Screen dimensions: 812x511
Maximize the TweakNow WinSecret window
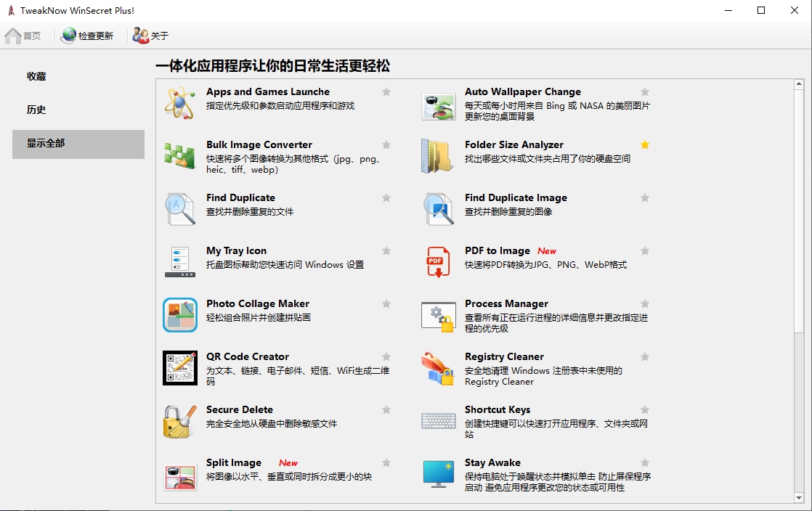(761, 10)
